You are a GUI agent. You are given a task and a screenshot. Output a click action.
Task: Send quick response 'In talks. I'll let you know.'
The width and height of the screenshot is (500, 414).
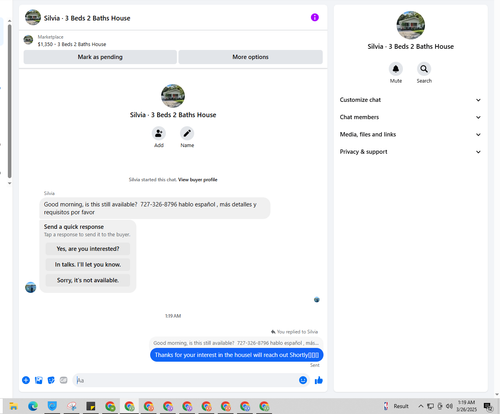click(x=88, y=264)
